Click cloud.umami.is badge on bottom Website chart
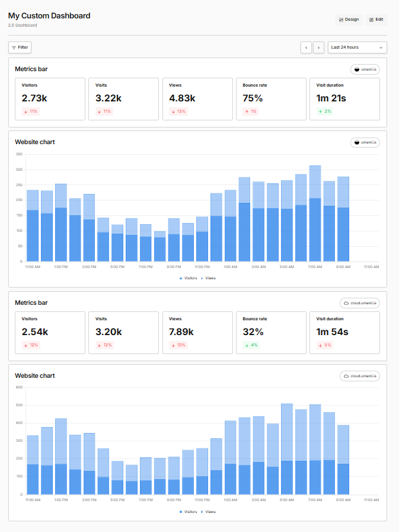The image size is (399, 532). tap(360, 376)
